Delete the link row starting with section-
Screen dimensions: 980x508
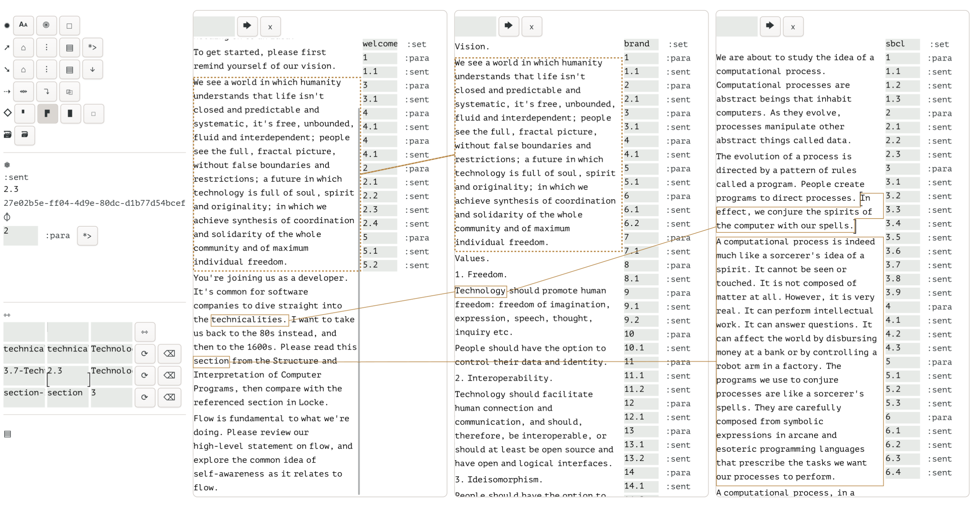click(x=169, y=398)
